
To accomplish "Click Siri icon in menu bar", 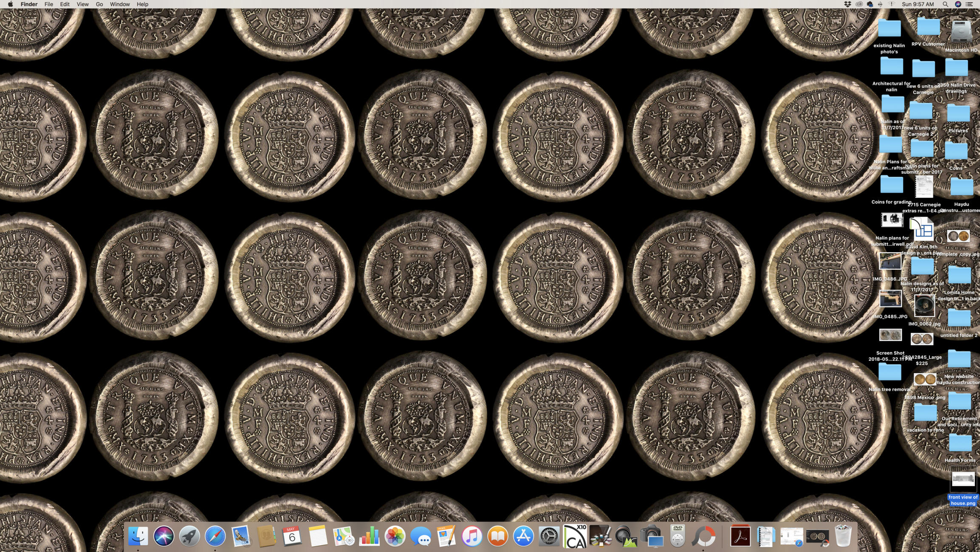I will [958, 4].
